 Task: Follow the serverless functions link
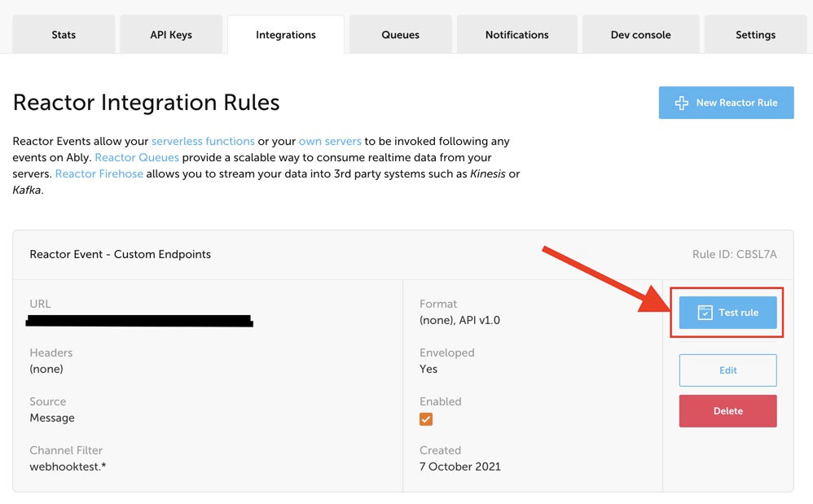203,141
